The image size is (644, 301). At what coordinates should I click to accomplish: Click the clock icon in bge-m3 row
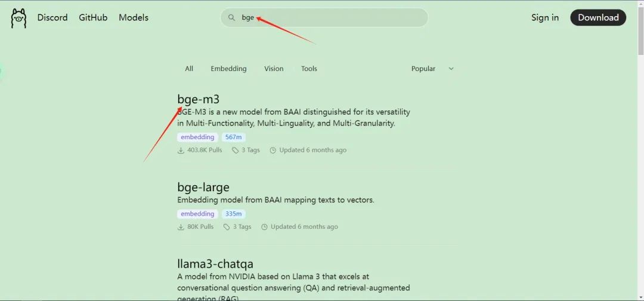[273, 150]
